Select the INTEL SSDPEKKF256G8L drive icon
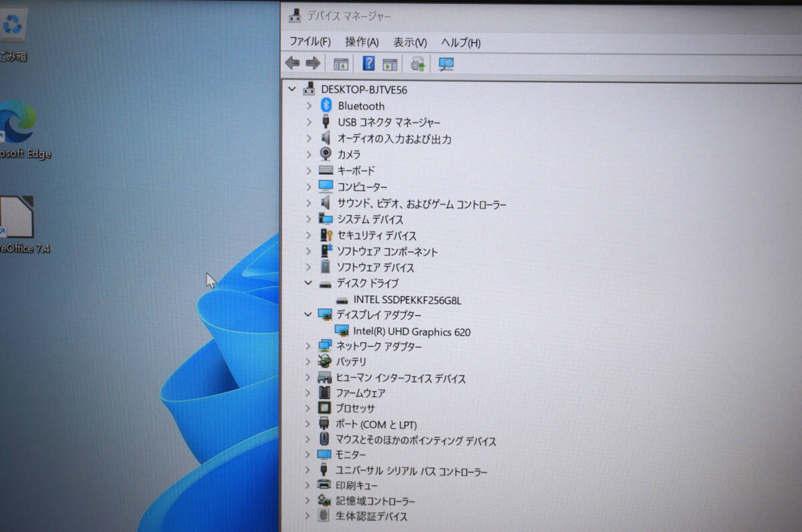The image size is (802, 532). click(x=342, y=301)
